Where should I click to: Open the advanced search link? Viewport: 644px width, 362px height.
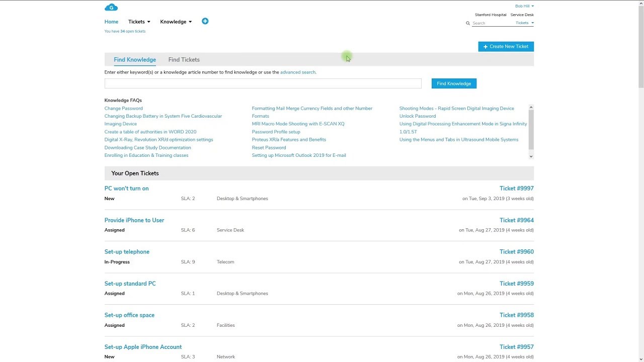298,72
